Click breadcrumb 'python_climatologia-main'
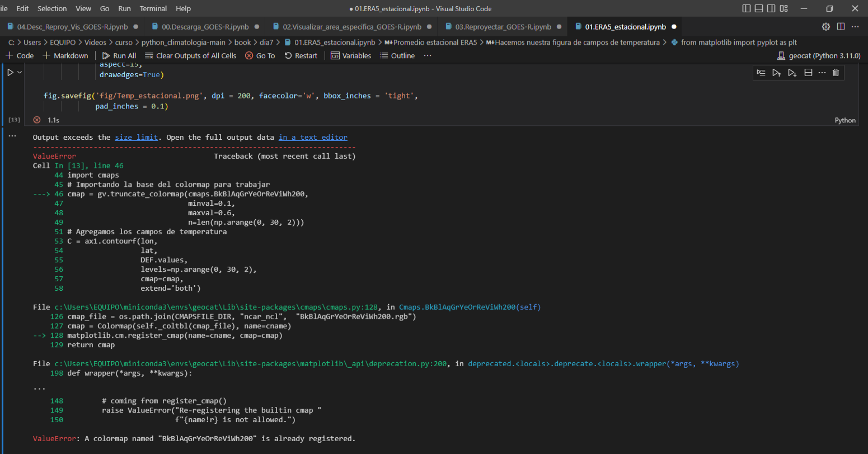The image size is (868, 454). (x=184, y=42)
